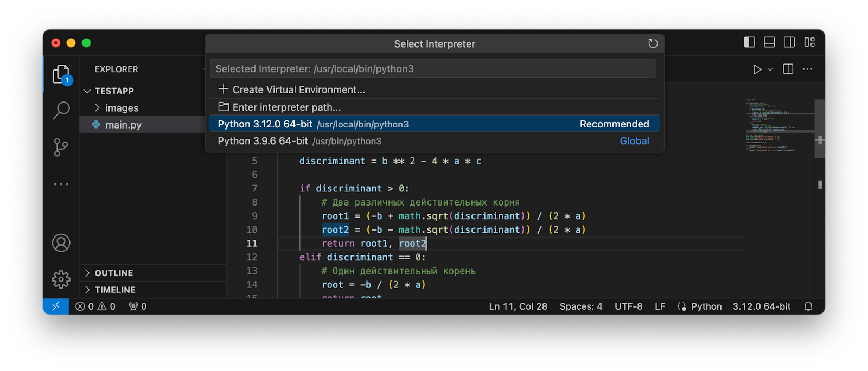Image resolution: width=868 pixels, height=371 pixels.
Task: Open run options dropdown arrow
Action: [770, 69]
